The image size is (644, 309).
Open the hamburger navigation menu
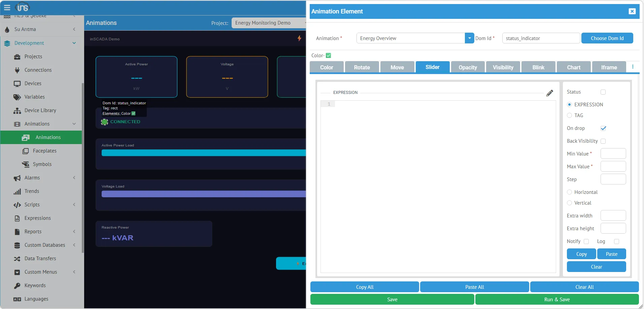(x=7, y=7)
